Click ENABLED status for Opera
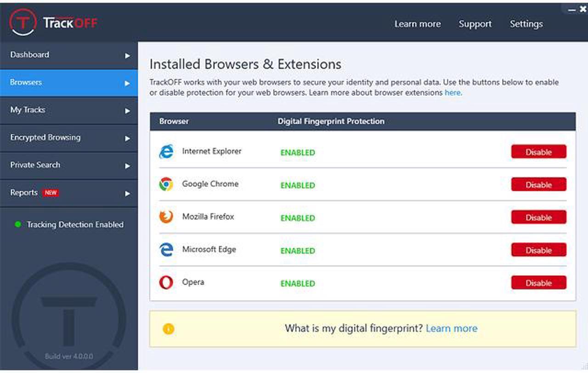 click(298, 284)
